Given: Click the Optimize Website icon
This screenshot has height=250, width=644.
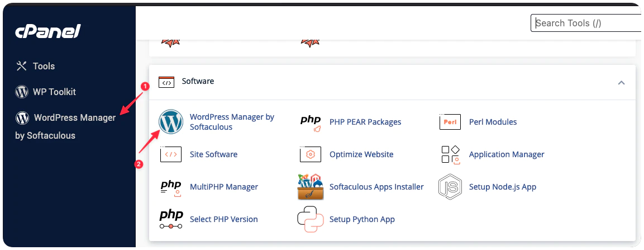Looking at the screenshot, I should pos(311,154).
